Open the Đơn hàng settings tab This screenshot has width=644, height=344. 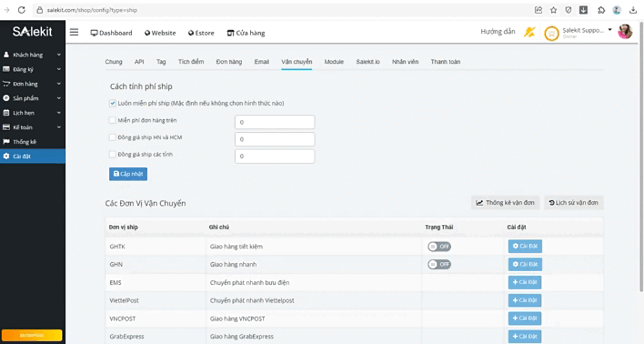[229, 62]
